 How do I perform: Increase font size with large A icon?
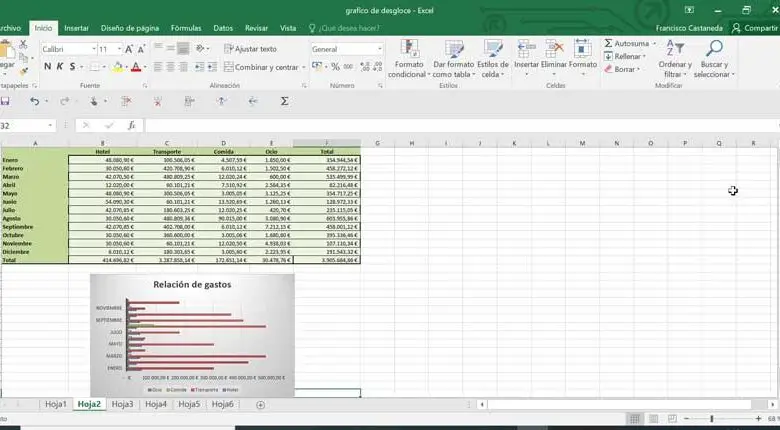click(129, 49)
